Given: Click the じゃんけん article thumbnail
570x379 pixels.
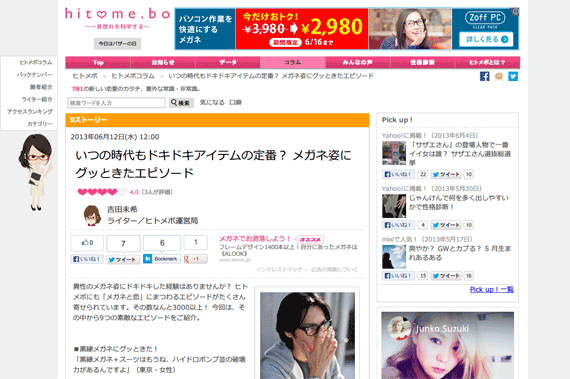Looking at the screenshot, I should click(394, 206).
